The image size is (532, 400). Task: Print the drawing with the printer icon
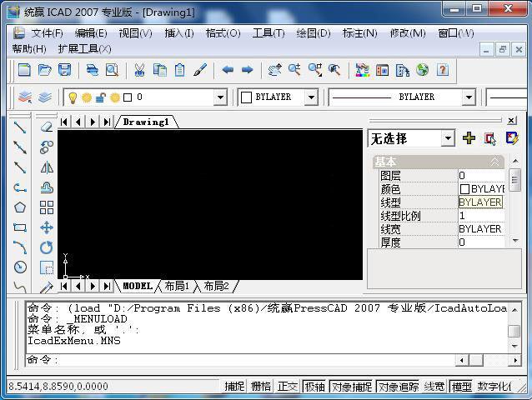tap(92, 70)
